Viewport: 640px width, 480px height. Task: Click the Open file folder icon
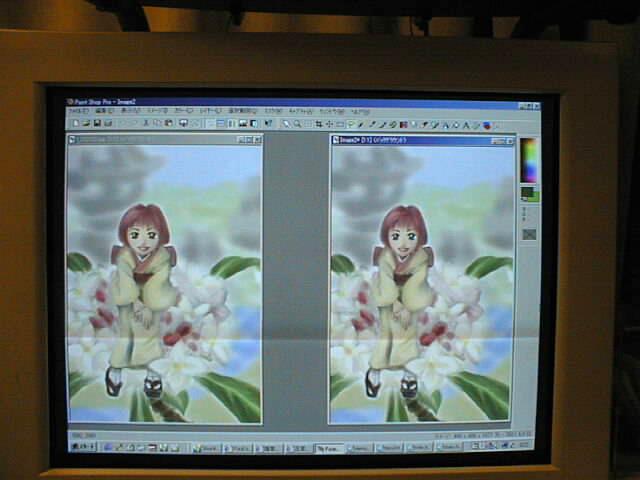click(87, 123)
